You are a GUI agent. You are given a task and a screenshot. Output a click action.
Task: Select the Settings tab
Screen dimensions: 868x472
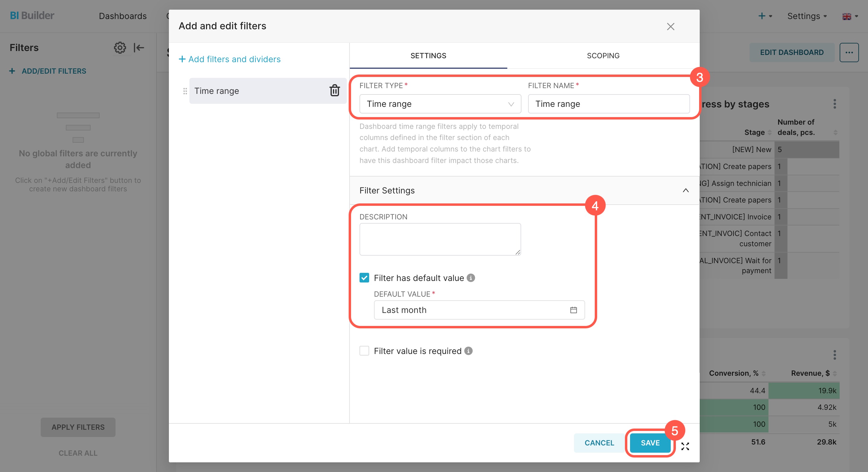pyautogui.click(x=428, y=56)
